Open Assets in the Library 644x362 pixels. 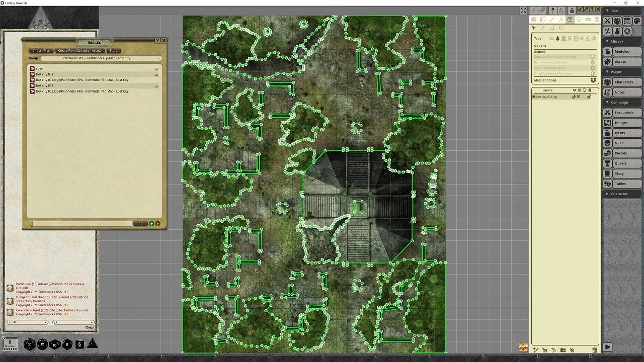pyautogui.click(x=622, y=61)
